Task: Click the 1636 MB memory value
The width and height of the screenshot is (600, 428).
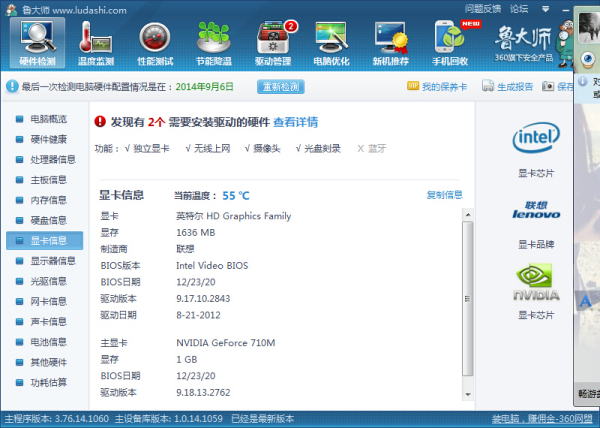Action: 196,233
